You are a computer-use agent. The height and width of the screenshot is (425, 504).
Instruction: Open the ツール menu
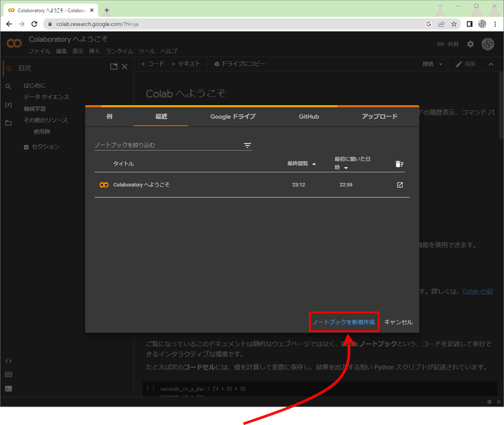point(147,51)
